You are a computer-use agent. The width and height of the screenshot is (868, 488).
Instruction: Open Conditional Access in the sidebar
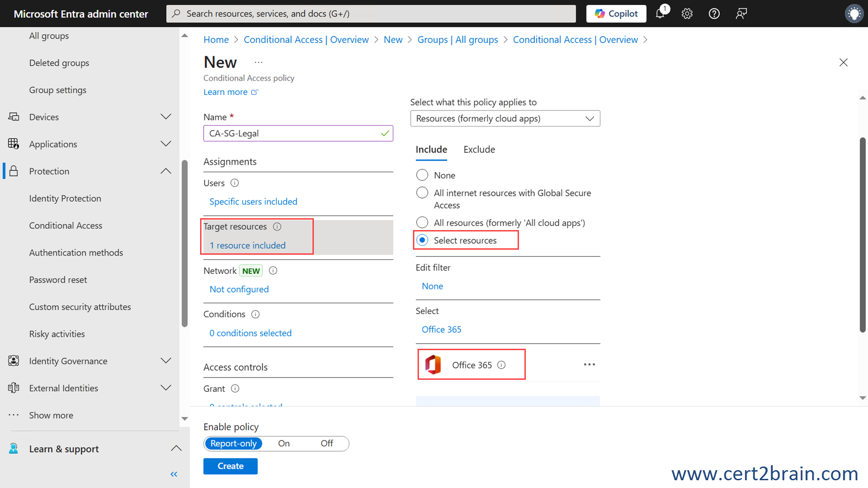coord(65,226)
